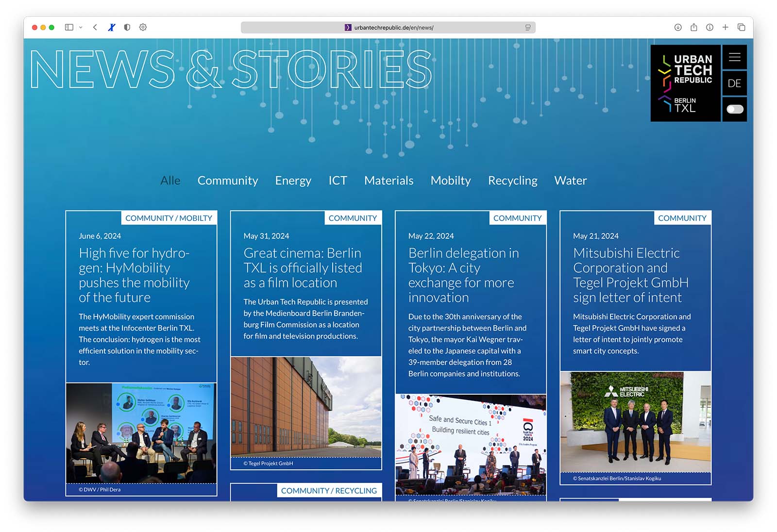Filter news by Community
The height and width of the screenshot is (532, 777).
point(228,181)
